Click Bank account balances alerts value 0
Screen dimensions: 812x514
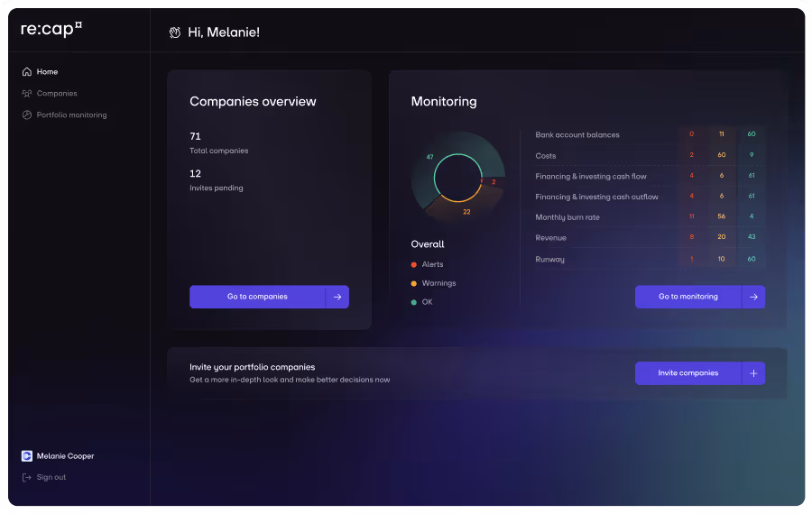tap(691, 134)
